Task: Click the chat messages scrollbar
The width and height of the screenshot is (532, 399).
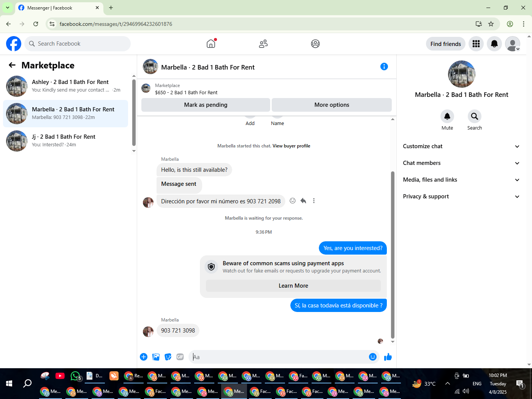Action: click(393, 255)
